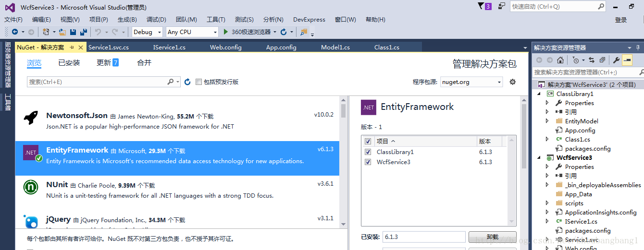
Task: Click Solution Explorer pending changes filter icon
Action: [576, 60]
